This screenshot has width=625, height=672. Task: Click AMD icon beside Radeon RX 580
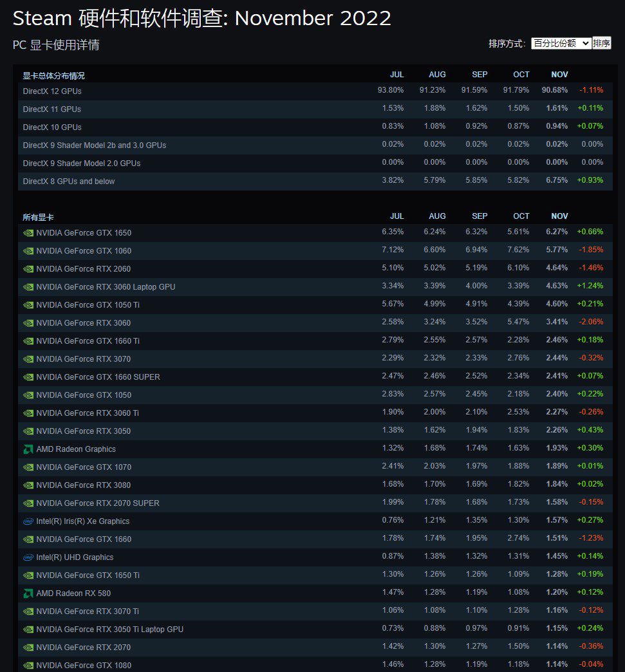(x=28, y=593)
